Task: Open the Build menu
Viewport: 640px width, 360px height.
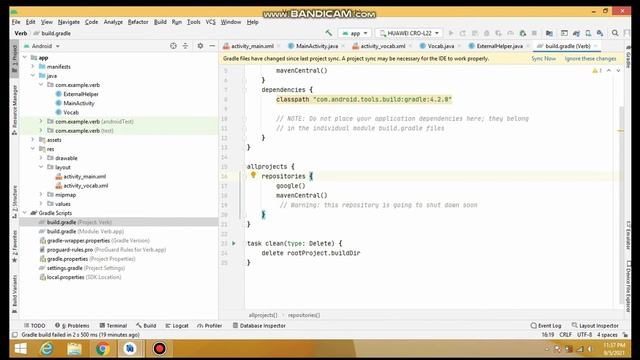Action: pos(160,22)
